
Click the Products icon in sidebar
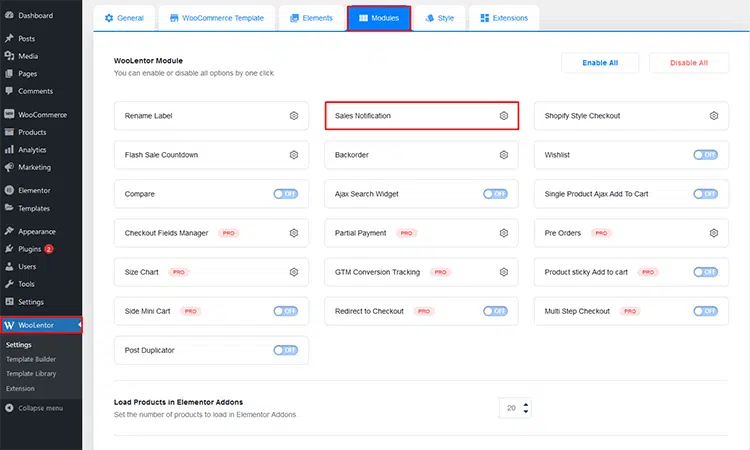coord(9,132)
